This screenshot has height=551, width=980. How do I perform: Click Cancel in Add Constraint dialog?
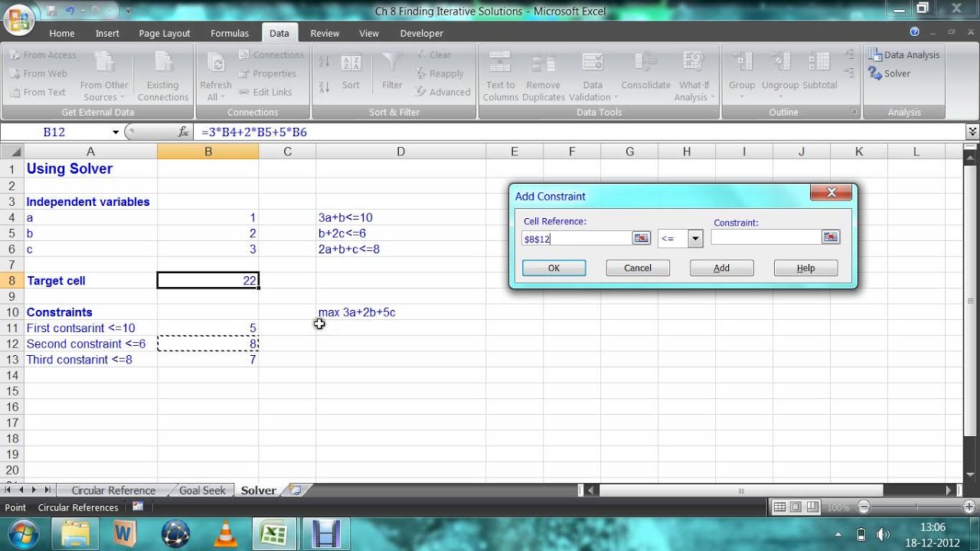click(638, 268)
